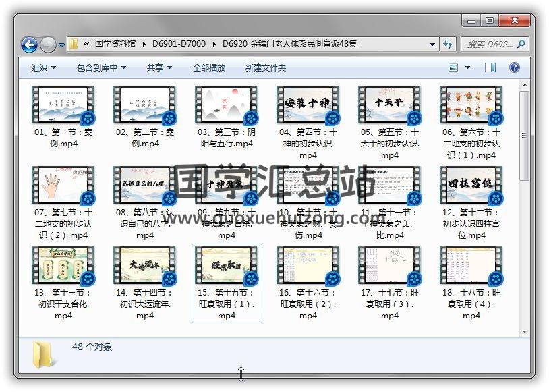Screen dimensions: 549x392
Task: Select the 04 第四节 十神的初步认识 video icon
Action: point(308,105)
